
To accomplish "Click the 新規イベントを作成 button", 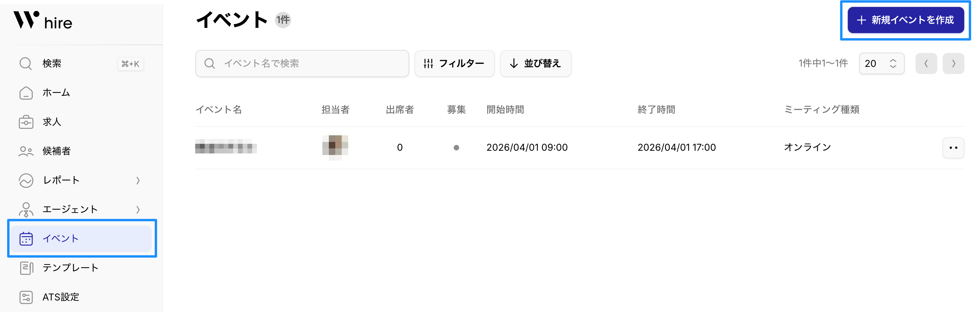I will click(905, 20).
